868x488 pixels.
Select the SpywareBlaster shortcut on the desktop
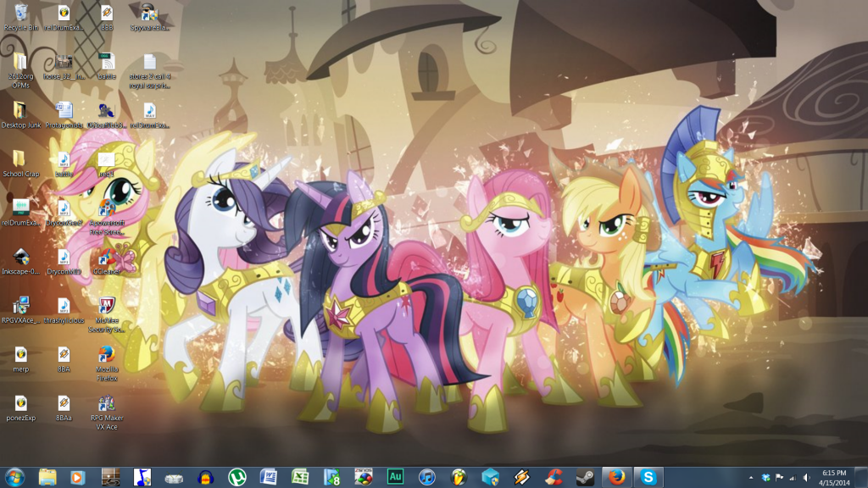pos(149,17)
